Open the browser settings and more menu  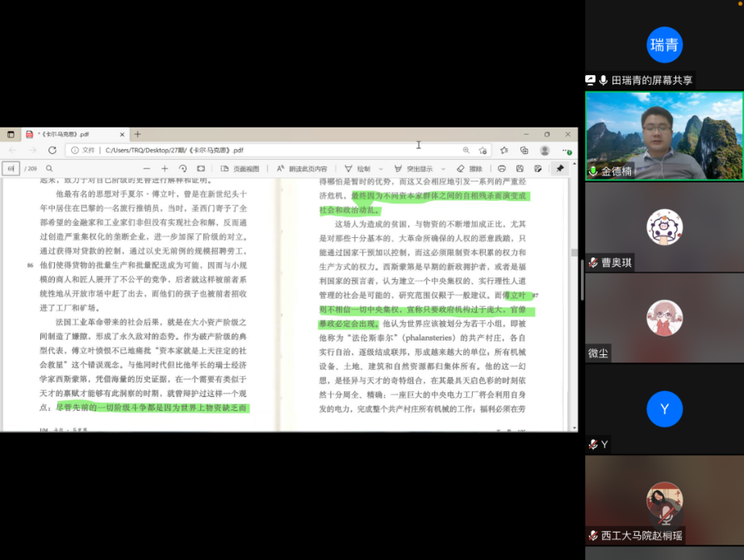[566, 150]
